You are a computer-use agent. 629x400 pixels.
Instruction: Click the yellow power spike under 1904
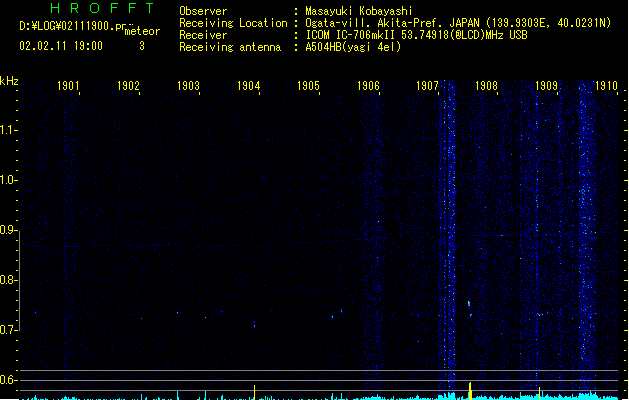[x=254, y=392]
